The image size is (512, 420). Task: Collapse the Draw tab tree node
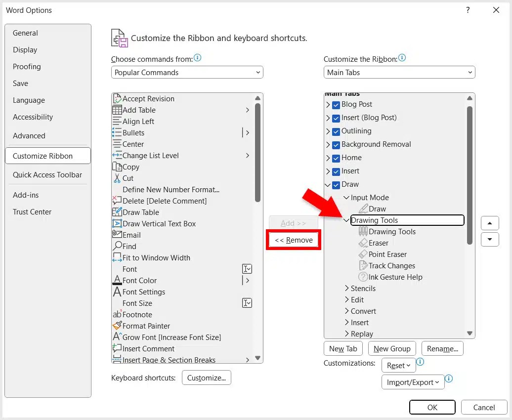[x=329, y=184]
